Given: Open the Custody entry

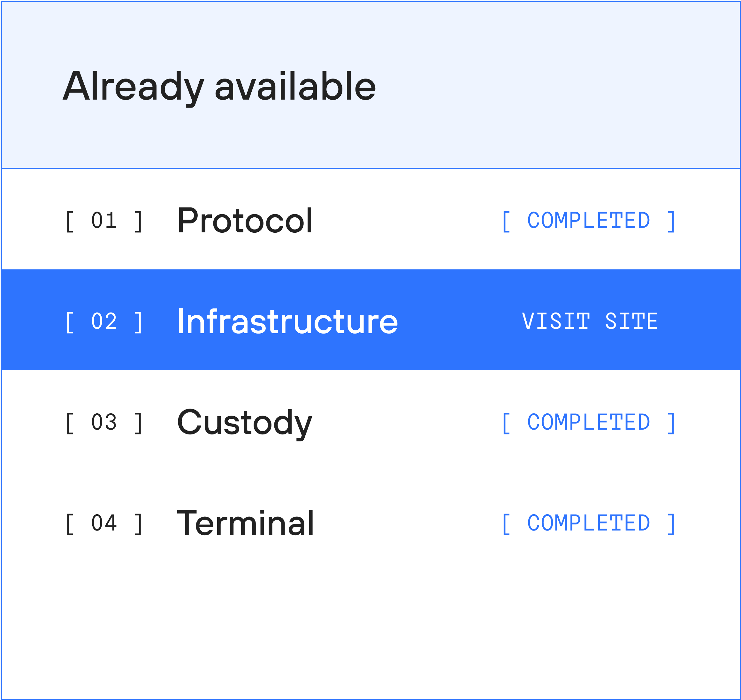Looking at the screenshot, I should point(244,422).
